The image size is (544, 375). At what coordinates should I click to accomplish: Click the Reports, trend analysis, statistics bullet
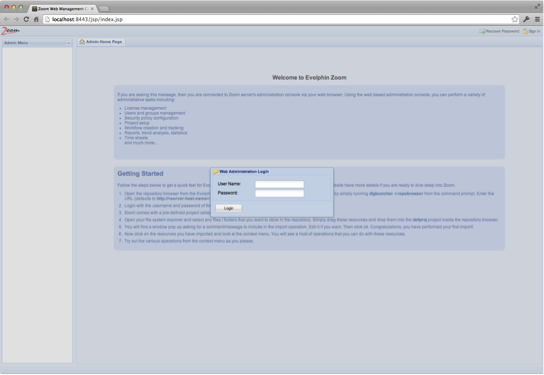[x=155, y=133]
